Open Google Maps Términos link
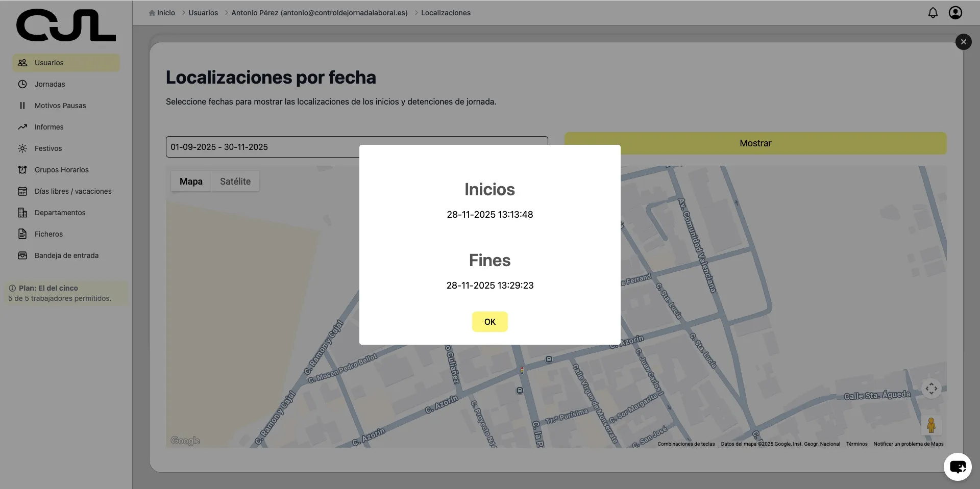This screenshot has width=980, height=489. click(x=856, y=444)
